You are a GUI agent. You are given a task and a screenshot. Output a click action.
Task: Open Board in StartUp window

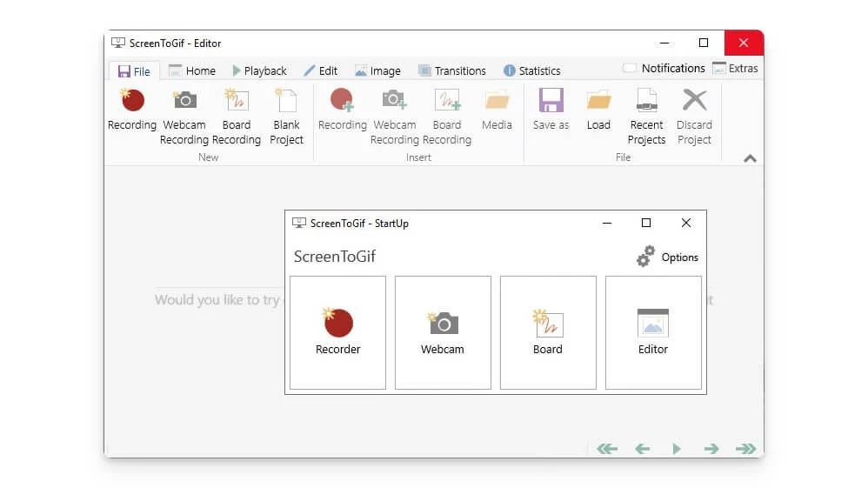[548, 333]
